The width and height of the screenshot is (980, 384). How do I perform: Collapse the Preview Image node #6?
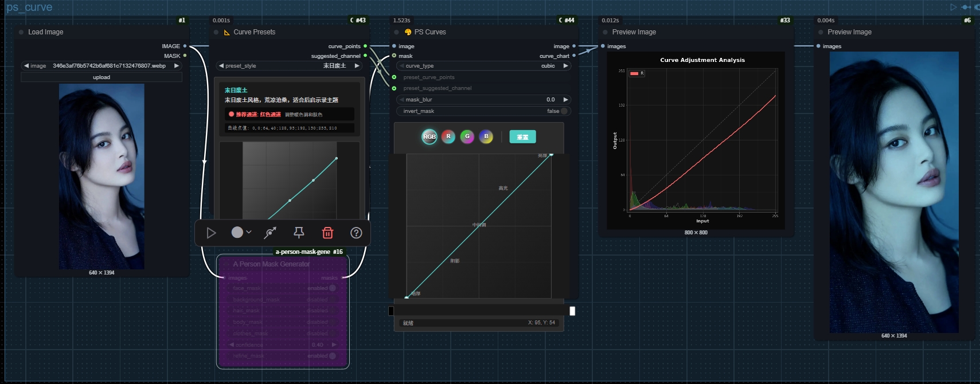[x=821, y=32]
